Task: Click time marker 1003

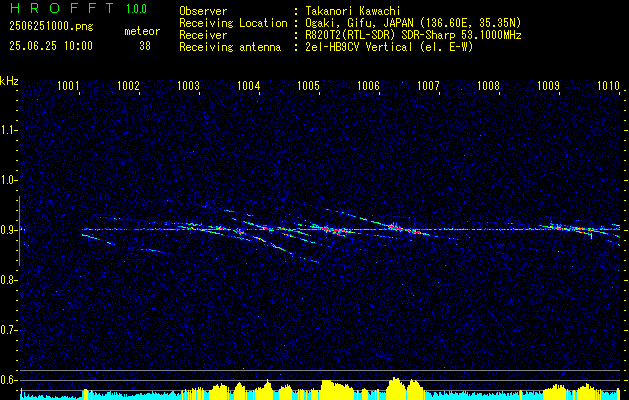Action: (x=188, y=85)
